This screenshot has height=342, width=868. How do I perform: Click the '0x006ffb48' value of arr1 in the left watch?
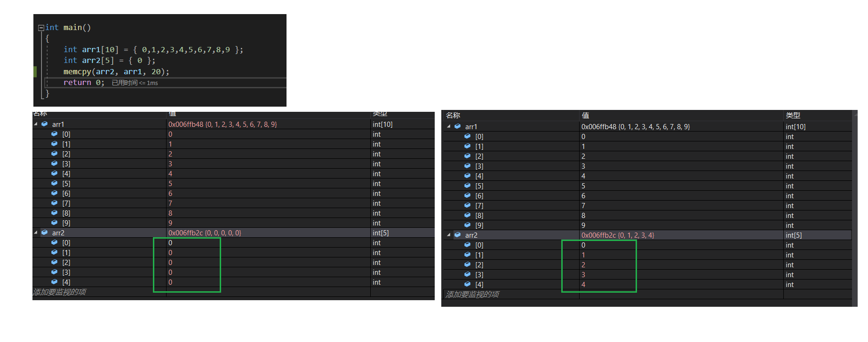(x=186, y=124)
